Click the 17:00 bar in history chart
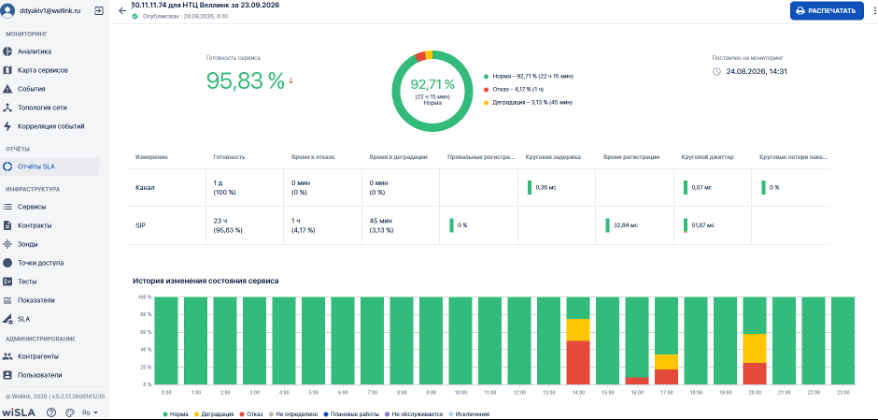The image size is (878, 420). point(666,341)
